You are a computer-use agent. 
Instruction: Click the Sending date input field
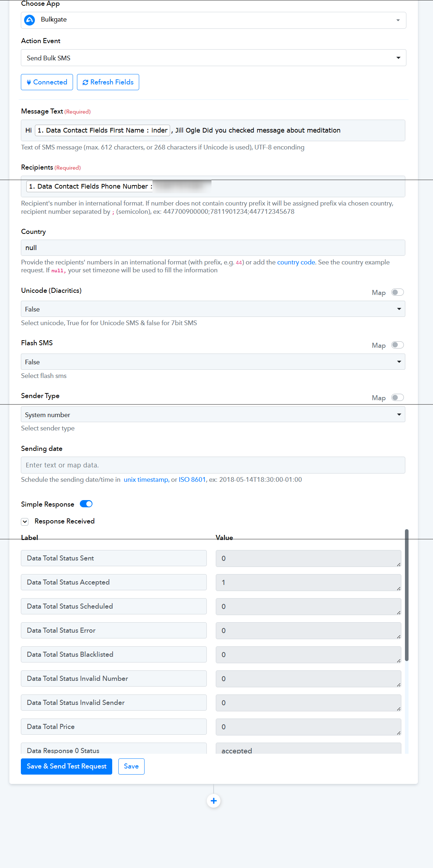tap(213, 465)
